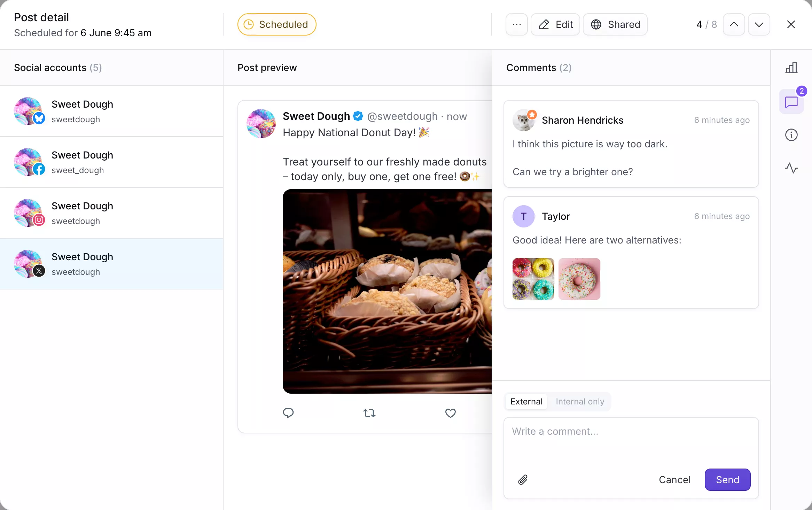Cancel the comment draft
Image resolution: width=812 pixels, height=510 pixels.
675,480
